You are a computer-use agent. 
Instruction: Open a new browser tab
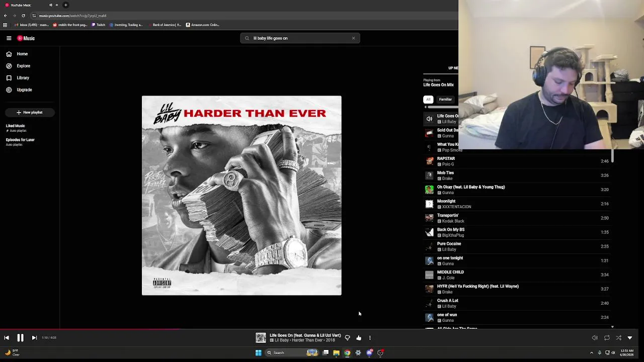click(65, 5)
